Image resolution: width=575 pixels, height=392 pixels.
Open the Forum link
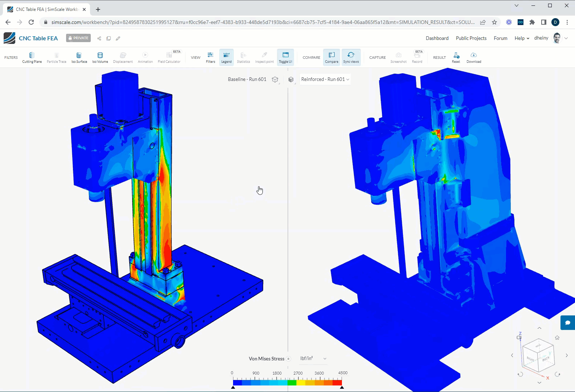[x=500, y=38]
